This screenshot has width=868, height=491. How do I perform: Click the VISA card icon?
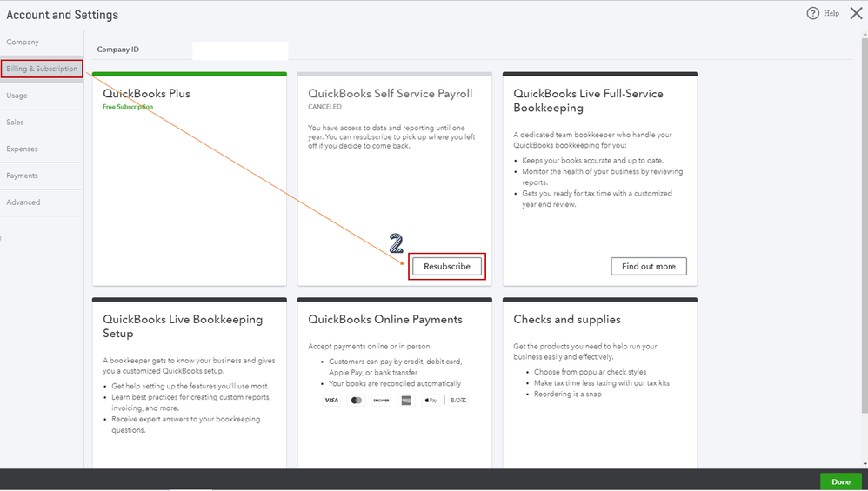pos(331,401)
